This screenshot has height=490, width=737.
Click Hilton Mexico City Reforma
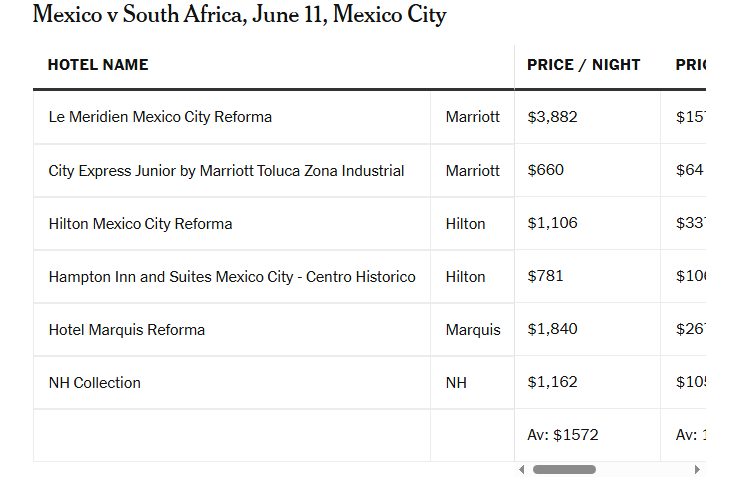click(x=140, y=224)
